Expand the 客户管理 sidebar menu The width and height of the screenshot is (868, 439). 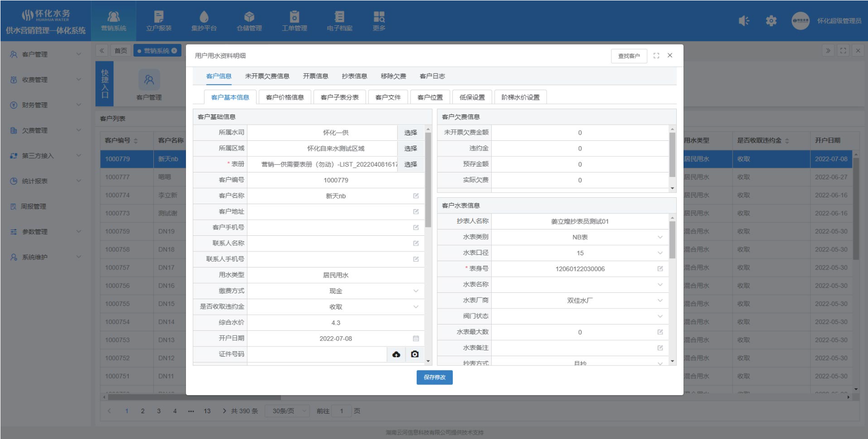coord(45,54)
